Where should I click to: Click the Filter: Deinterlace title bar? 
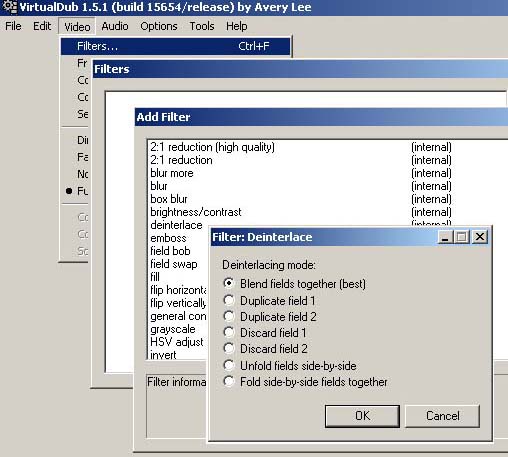pos(323,237)
